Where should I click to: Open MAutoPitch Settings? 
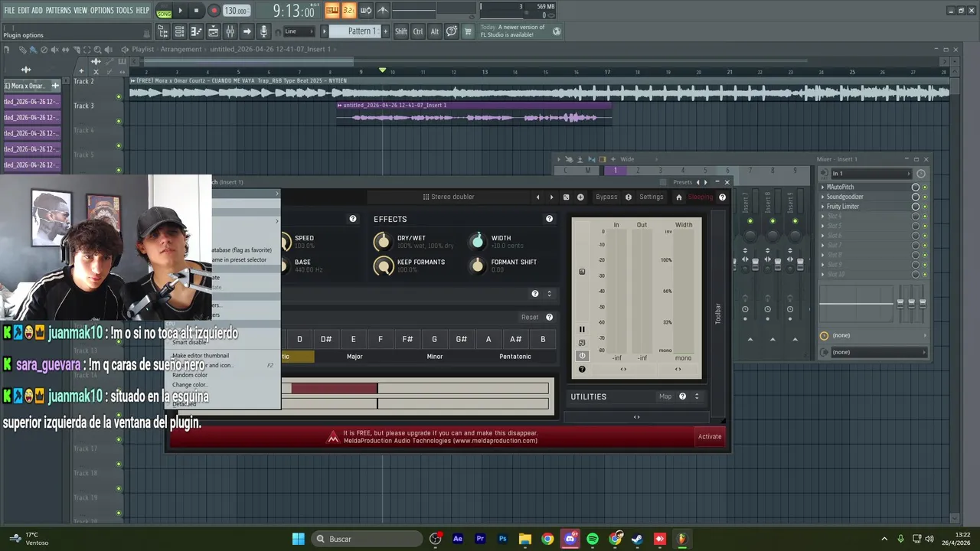(651, 197)
